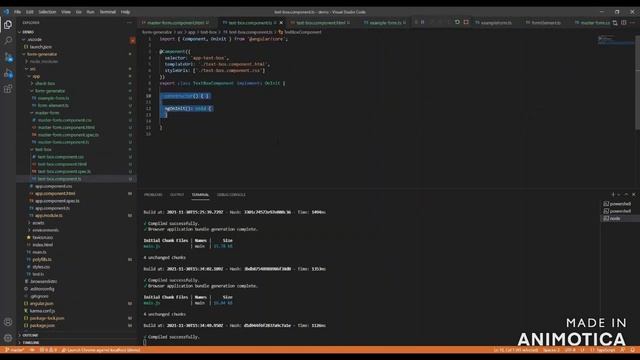Click Launch Chrome against localhost status item
The width and height of the screenshot is (640, 360).
point(100,350)
